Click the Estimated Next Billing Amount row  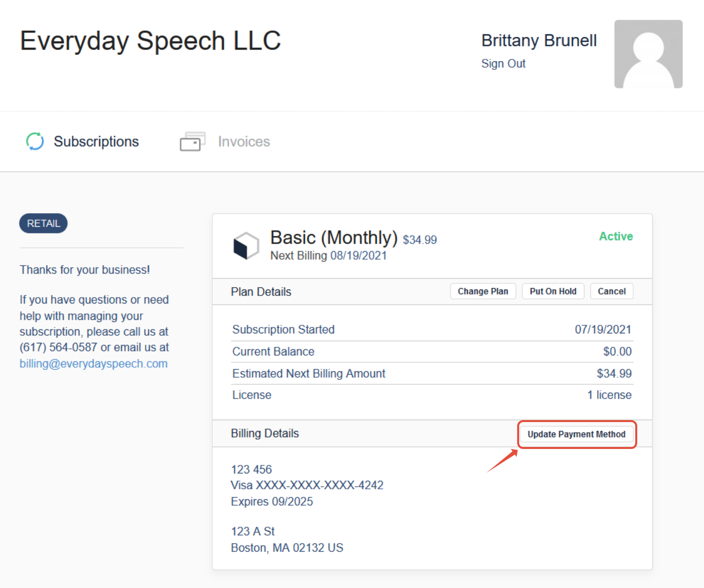pyautogui.click(x=432, y=373)
